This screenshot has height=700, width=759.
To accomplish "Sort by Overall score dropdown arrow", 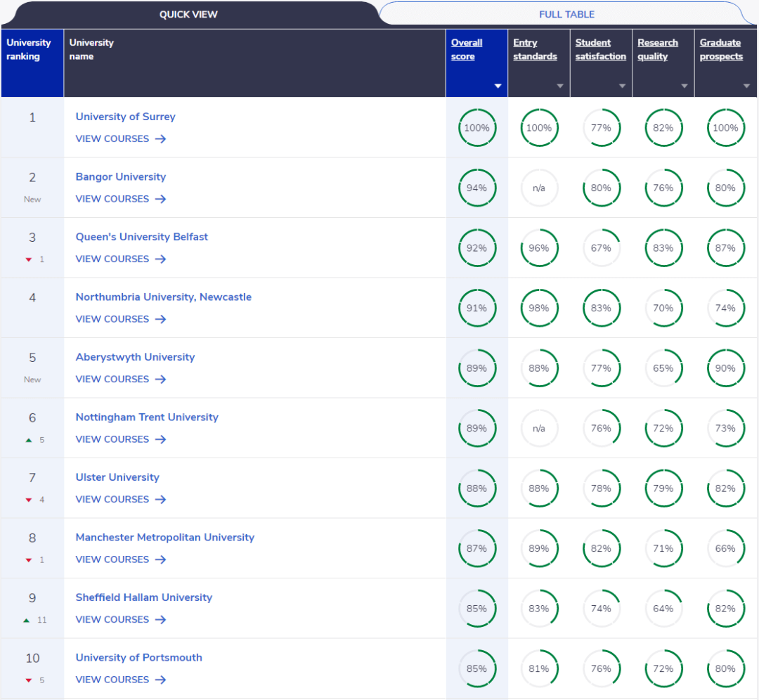I will (498, 86).
